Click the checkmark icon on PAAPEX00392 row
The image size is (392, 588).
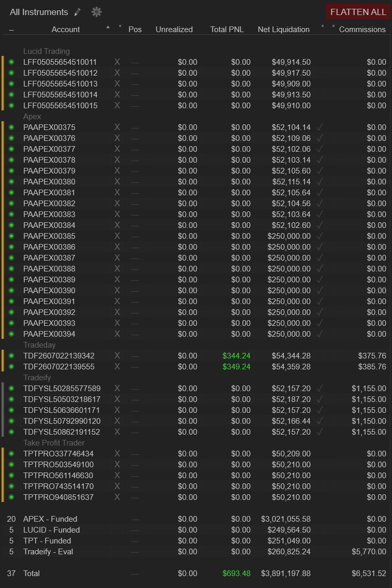coord(320,312)
